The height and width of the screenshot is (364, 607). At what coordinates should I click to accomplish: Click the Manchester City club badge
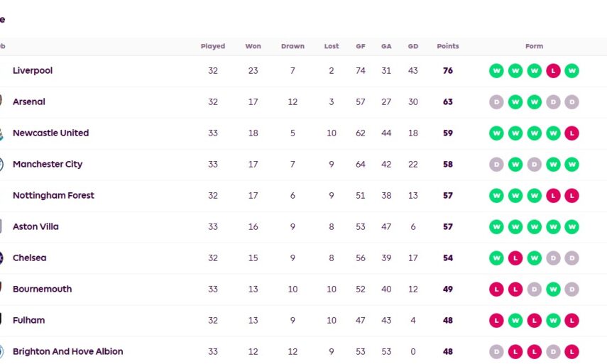pyautogui.click(x=2, y=165)
